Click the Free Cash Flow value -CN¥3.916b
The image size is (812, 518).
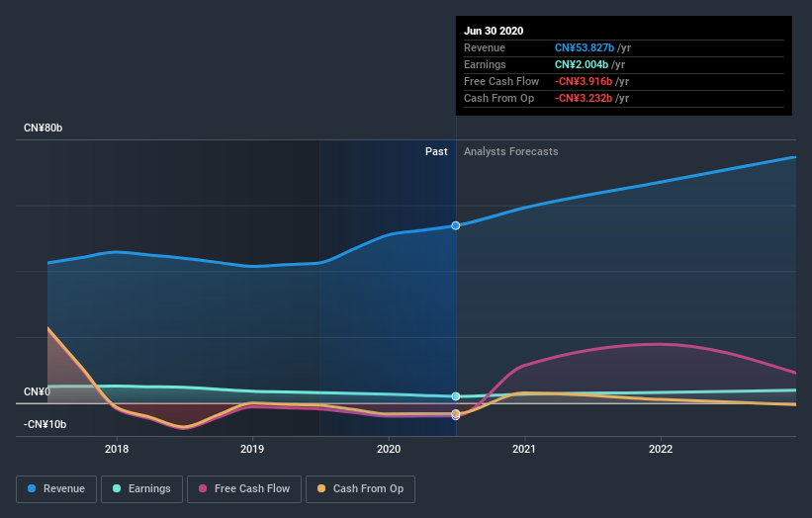[x=584, y=81]
